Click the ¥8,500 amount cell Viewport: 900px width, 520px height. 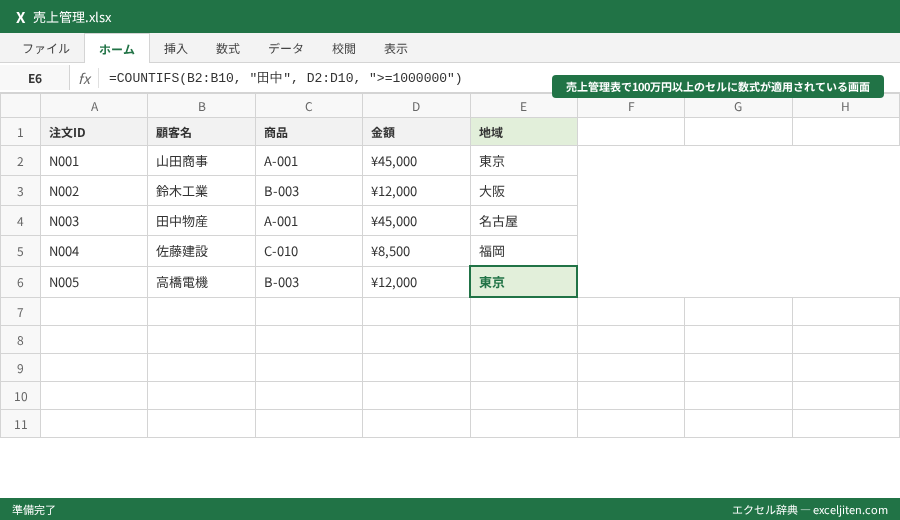(x=416, y=251)
